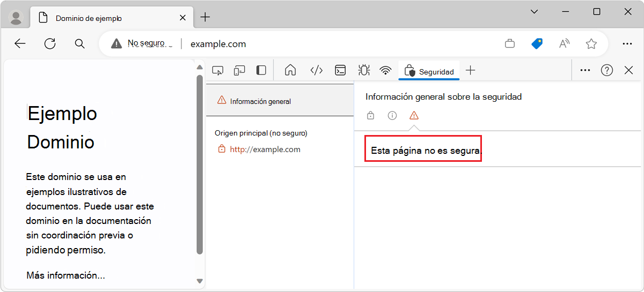Open DevTools customize ellipsis menu
Image resolution: width=644 pixels, height=292 pixels.
[x=586, y=70]
